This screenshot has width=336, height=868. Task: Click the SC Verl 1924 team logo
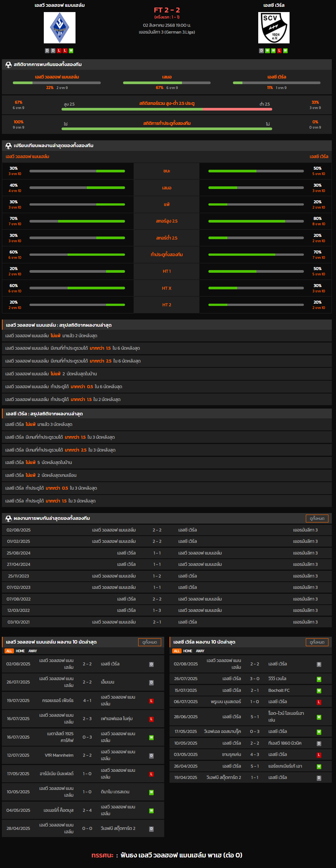tap(274, 28)
